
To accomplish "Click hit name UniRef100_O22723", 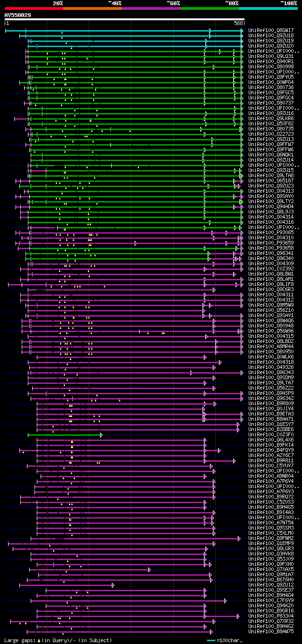I will (x=271, y=134).
